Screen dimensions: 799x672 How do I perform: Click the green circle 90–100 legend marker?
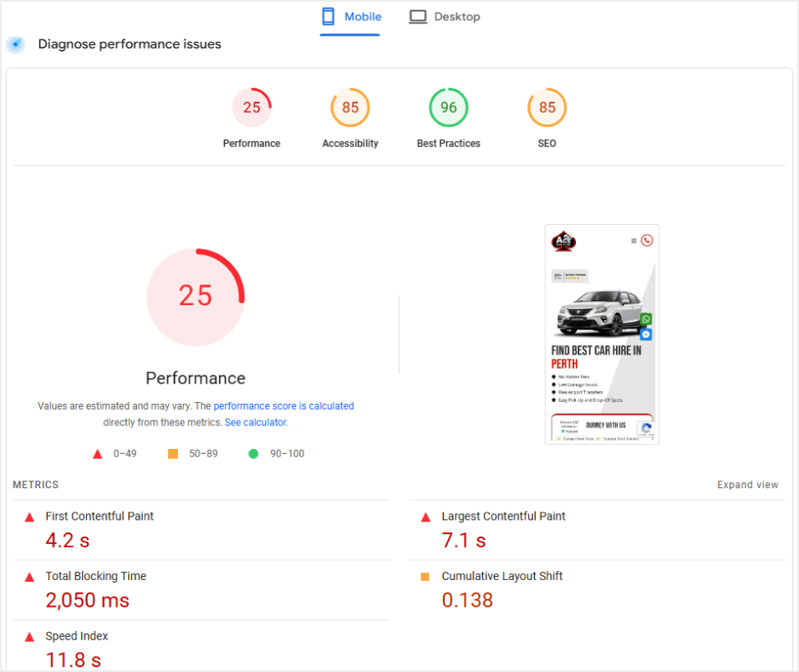click(253, 454)
